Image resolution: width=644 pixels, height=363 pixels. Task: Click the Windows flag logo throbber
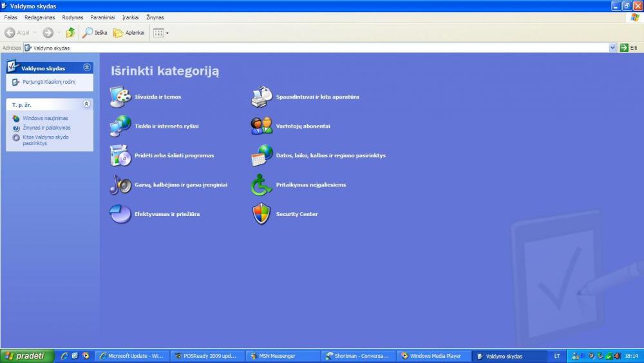pos(635,17)
